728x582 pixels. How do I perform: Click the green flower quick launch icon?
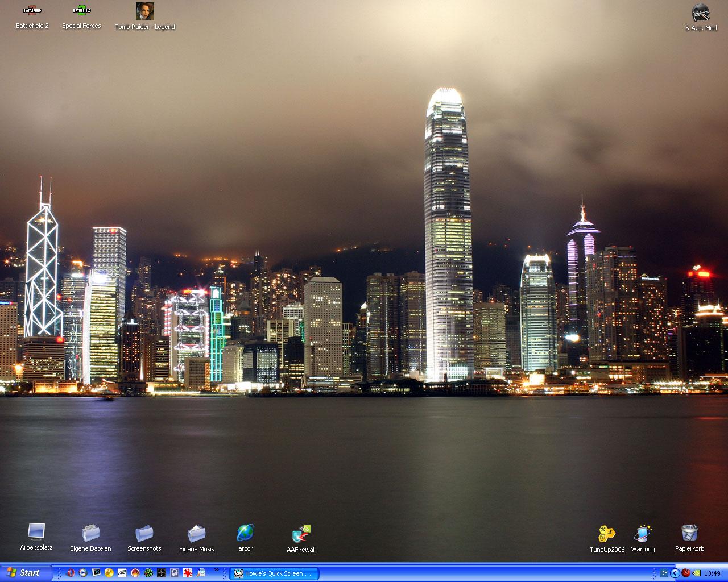tap(148, 573)
